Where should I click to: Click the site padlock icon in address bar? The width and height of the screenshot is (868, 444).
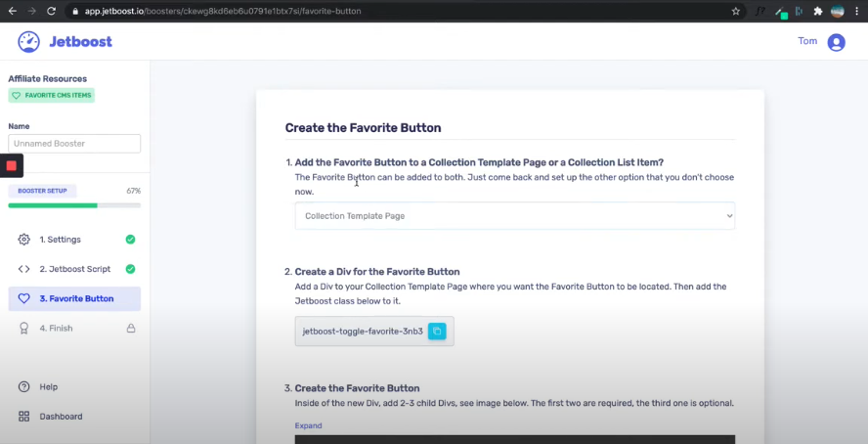click(x=75, y=11)
